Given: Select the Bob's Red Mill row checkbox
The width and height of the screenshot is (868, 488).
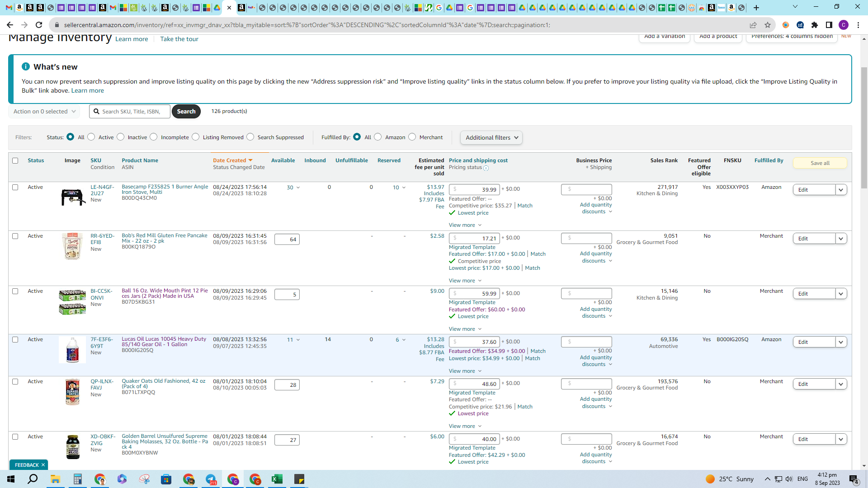Looking at the screenshot, I should click(15, 236).
